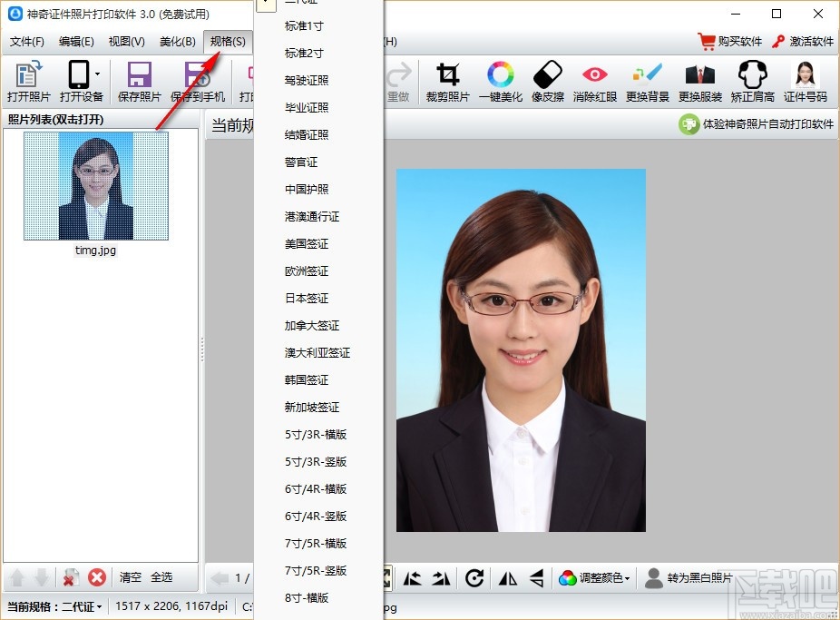Screen dimensions: 840x620
Task: Select the 裁剪照片 crop tool
Action: point(447,81)
